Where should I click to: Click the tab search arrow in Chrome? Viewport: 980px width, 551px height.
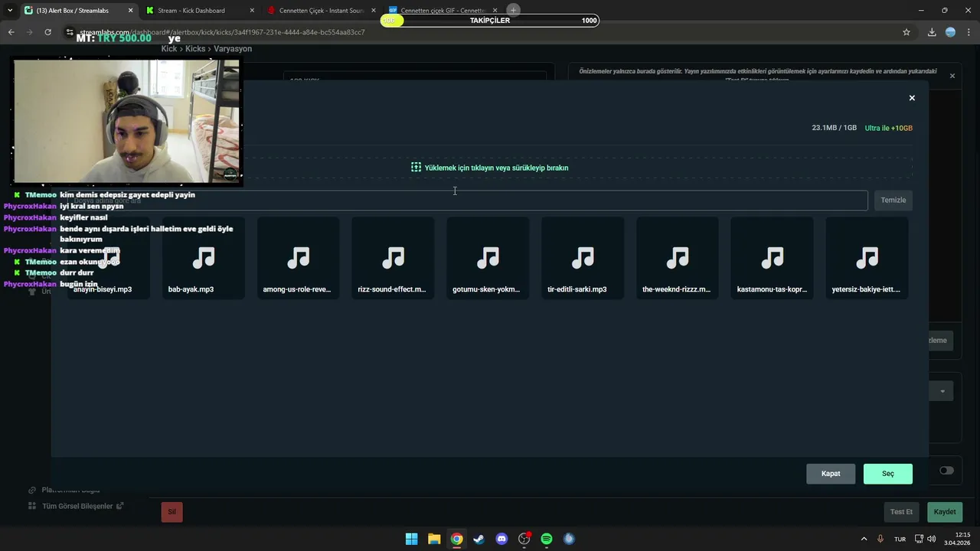[10, 10]
